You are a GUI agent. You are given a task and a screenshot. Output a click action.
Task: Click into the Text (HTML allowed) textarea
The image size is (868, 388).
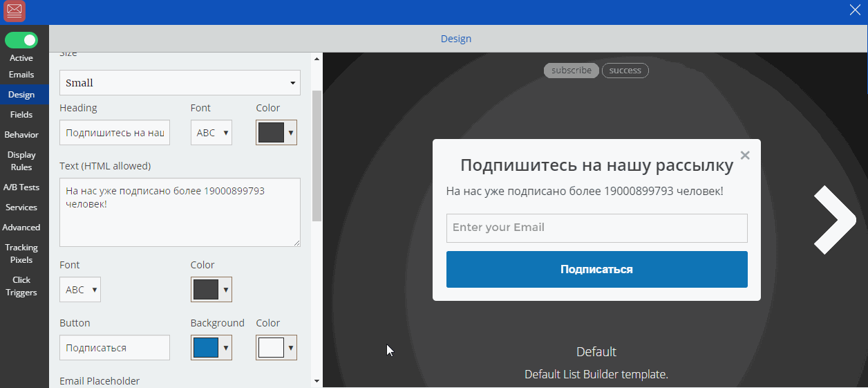tap(180, 212)
